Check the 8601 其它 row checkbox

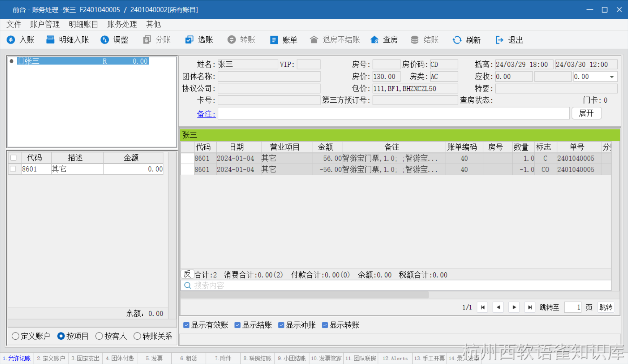pyautogui.click(x=13, y=169)
